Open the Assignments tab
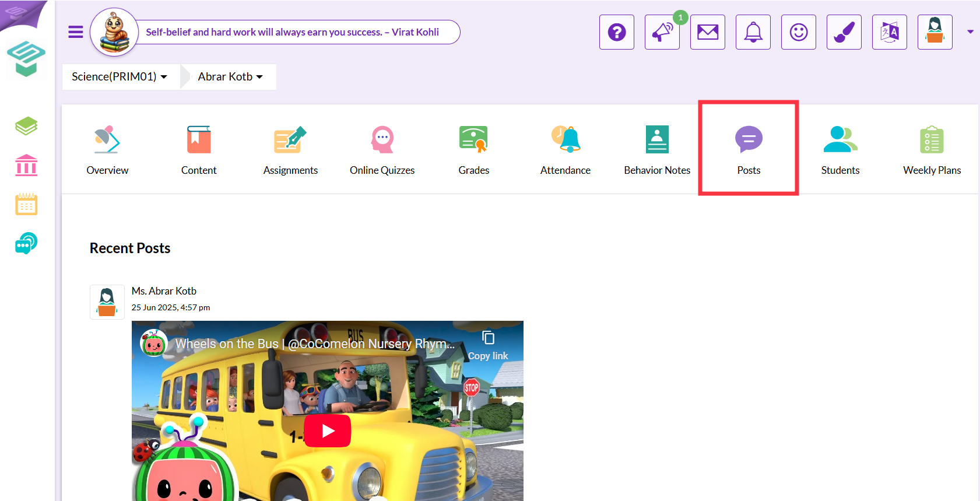 pos(290,150)
